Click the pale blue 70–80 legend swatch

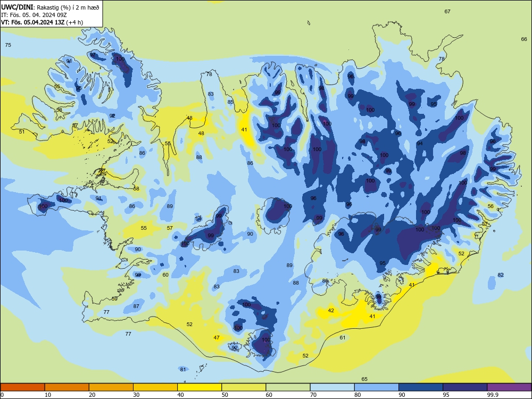point(332,387)
